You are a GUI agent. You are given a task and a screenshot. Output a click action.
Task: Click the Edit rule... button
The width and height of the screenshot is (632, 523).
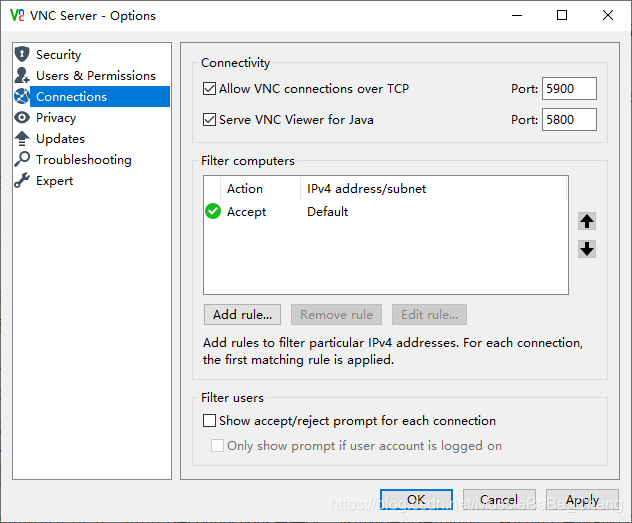[x=429, y=315]
